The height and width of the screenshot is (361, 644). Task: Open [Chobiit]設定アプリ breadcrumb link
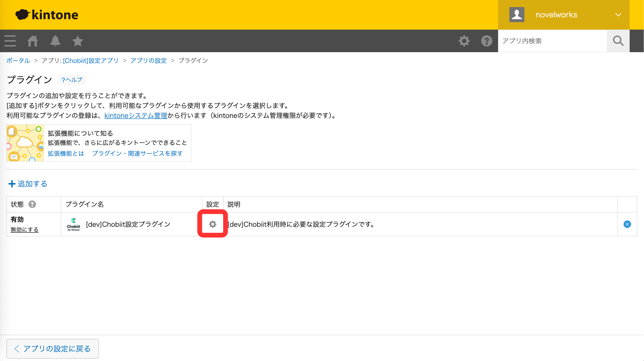coord(91,61)
